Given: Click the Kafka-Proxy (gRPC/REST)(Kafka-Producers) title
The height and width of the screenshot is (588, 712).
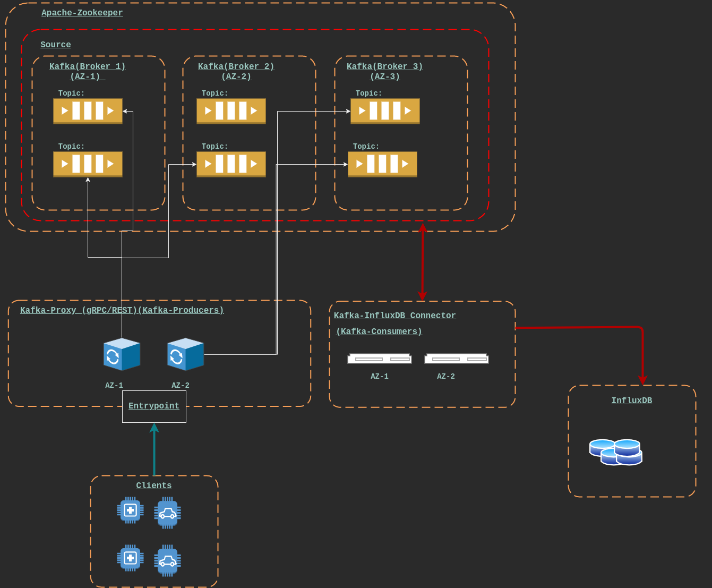Looking at the screenshot, I should 122,310.
